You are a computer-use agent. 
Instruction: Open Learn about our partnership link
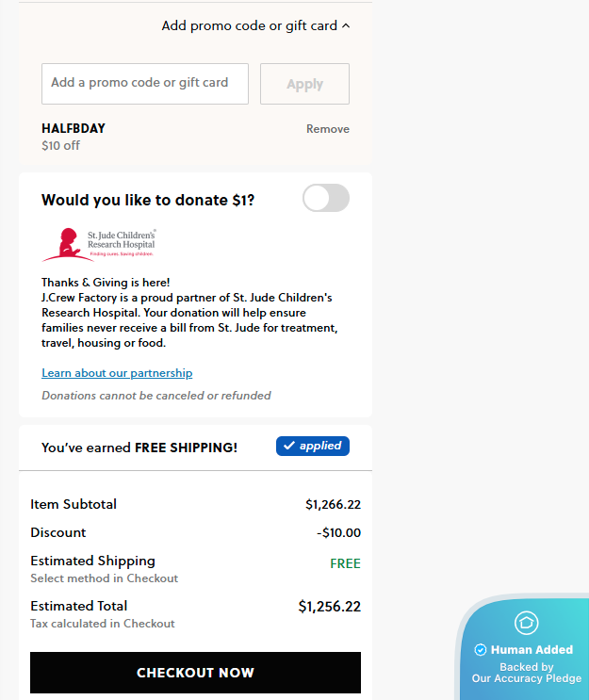point(117,373)
